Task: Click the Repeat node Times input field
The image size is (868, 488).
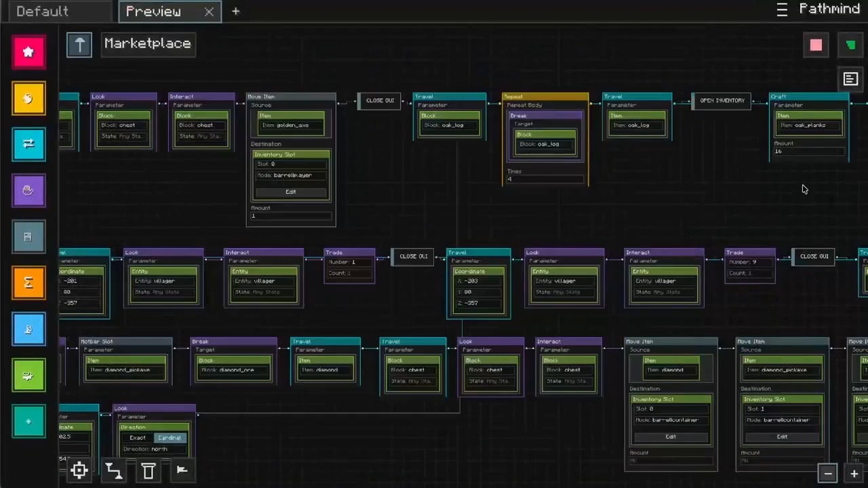Action: pos(545,179)
